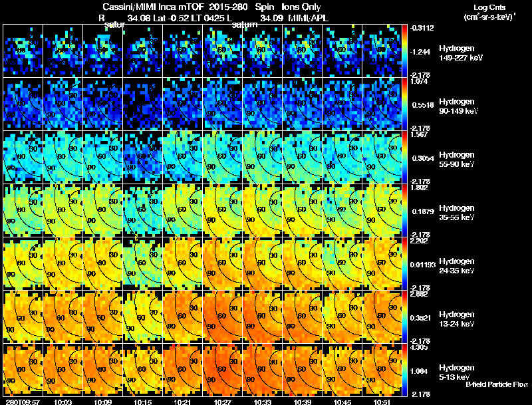Click the '10:27' time label

(x=222, y=402)
